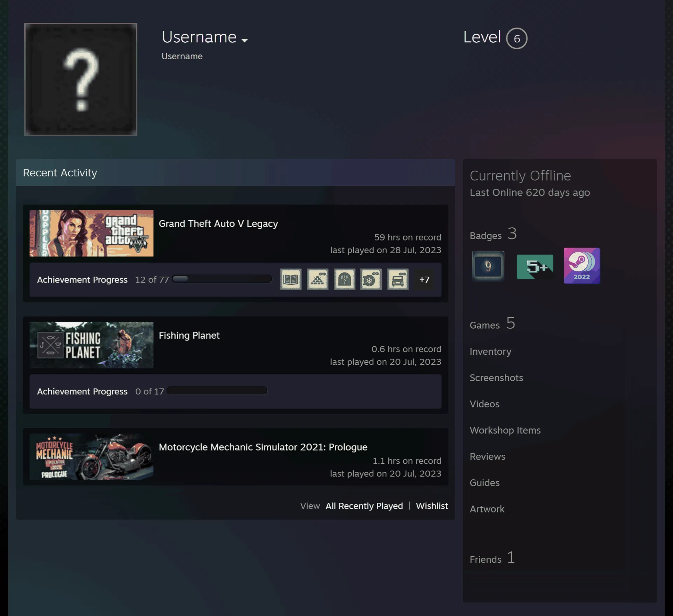Open the Reviews link
Image resolution: width=673 pixels, height=616 pixels.
[x=488, y=456]
